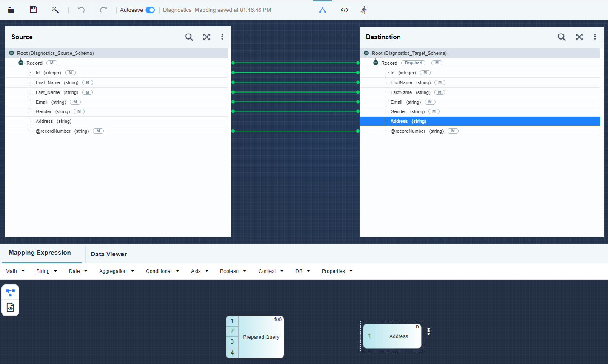Screen dimensions: 608x364
Task: Toggle the Autosave switch
Action: coord(150,10)
